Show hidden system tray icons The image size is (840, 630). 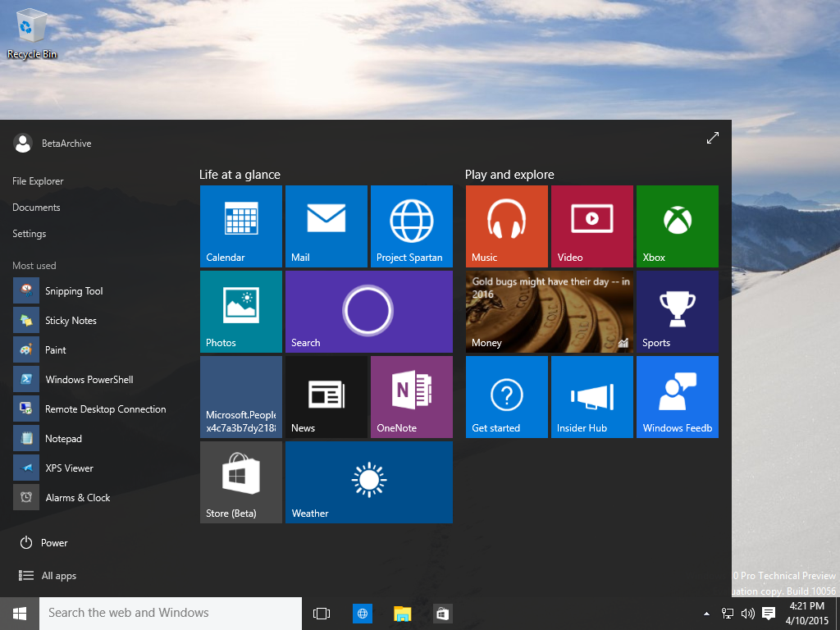tap(706, 614)
